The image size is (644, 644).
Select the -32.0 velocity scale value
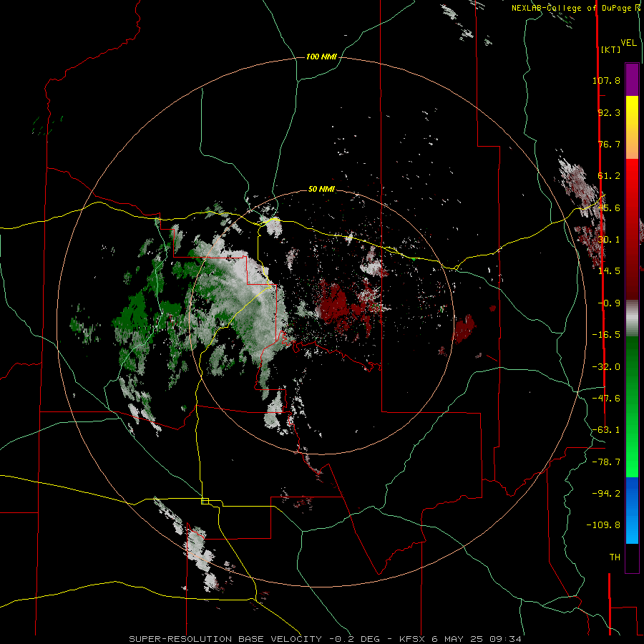click(606, 367)
